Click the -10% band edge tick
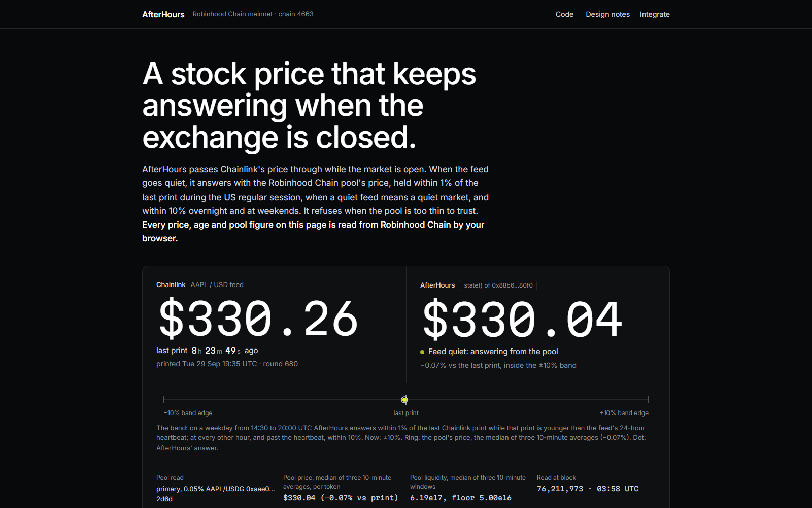 point(163,400)
